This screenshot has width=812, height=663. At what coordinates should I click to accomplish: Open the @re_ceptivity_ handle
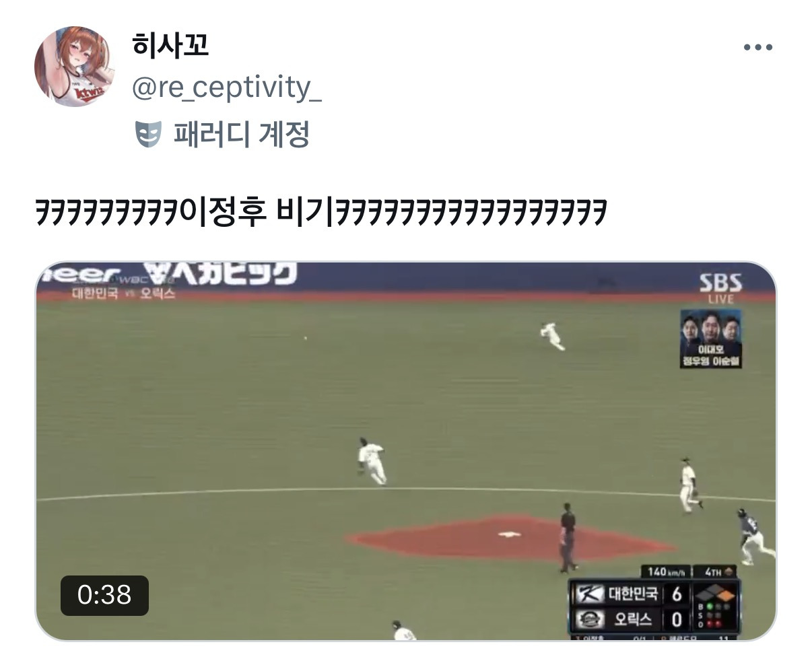coord(226,88)
